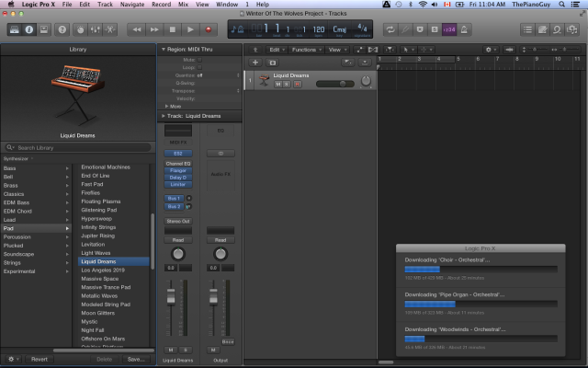Open the Loop Browser button
The height and width of the screenshot is (368, 588).
557,29
